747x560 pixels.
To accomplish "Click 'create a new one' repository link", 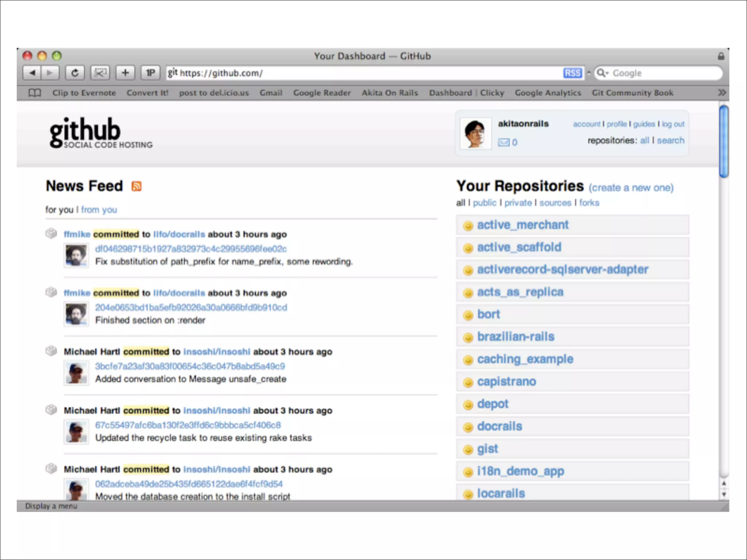I will coord(631,188).
